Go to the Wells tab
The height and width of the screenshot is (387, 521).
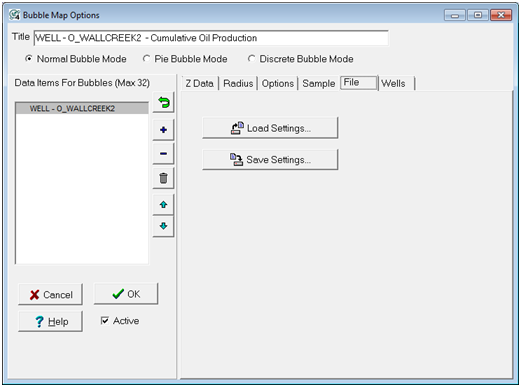coord(393,83)
